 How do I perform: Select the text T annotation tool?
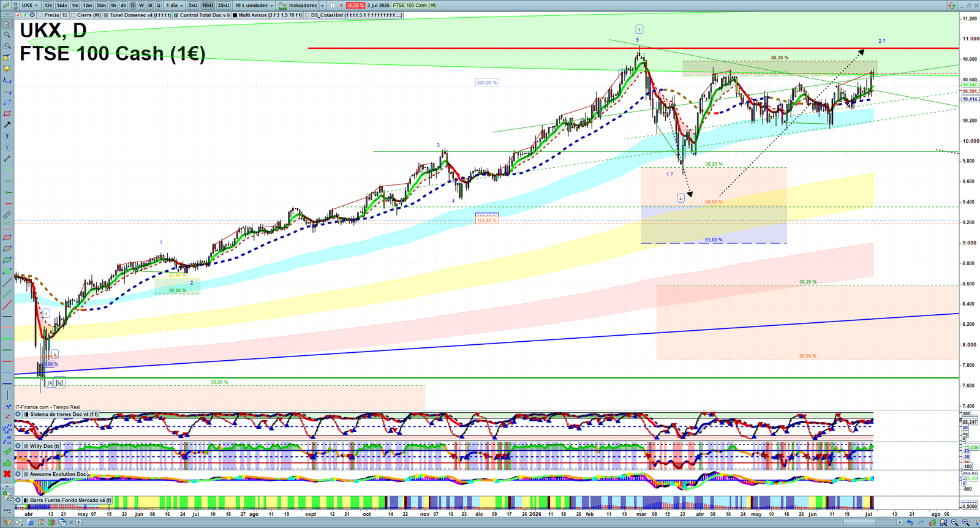tap(7, 135)
